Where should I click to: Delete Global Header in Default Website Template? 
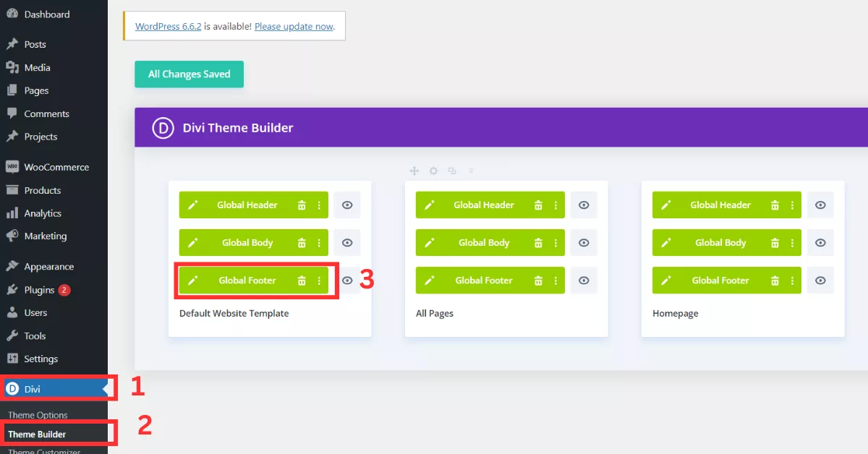coord(302,205)
